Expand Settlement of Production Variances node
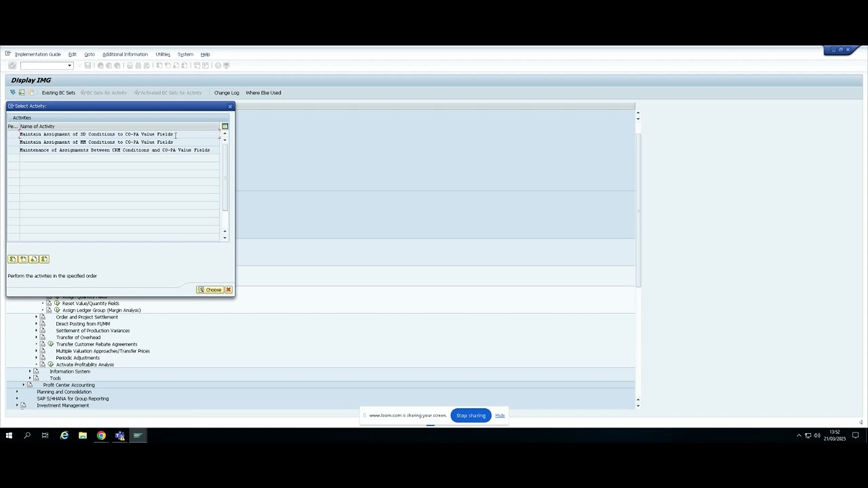This screenshot has height=488, width=868. point(37,331)
